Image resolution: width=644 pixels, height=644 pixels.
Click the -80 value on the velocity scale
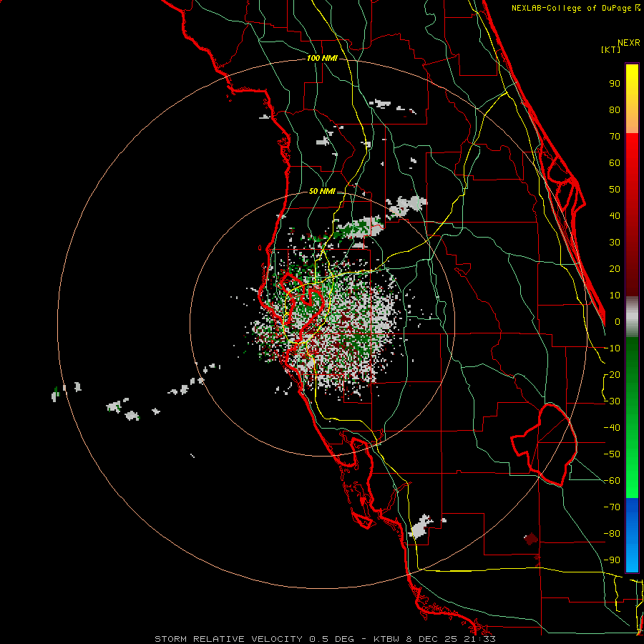(612, 534)
